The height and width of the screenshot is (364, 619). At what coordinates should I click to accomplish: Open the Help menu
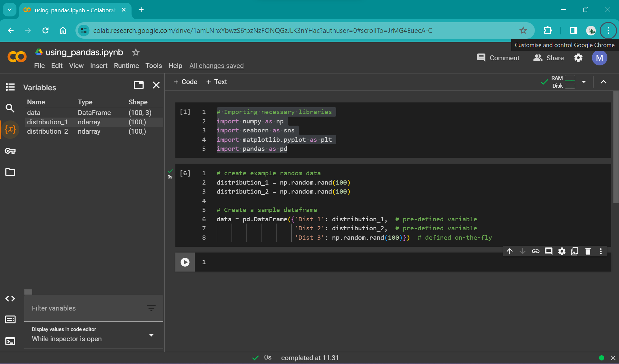tap(175, 66)
